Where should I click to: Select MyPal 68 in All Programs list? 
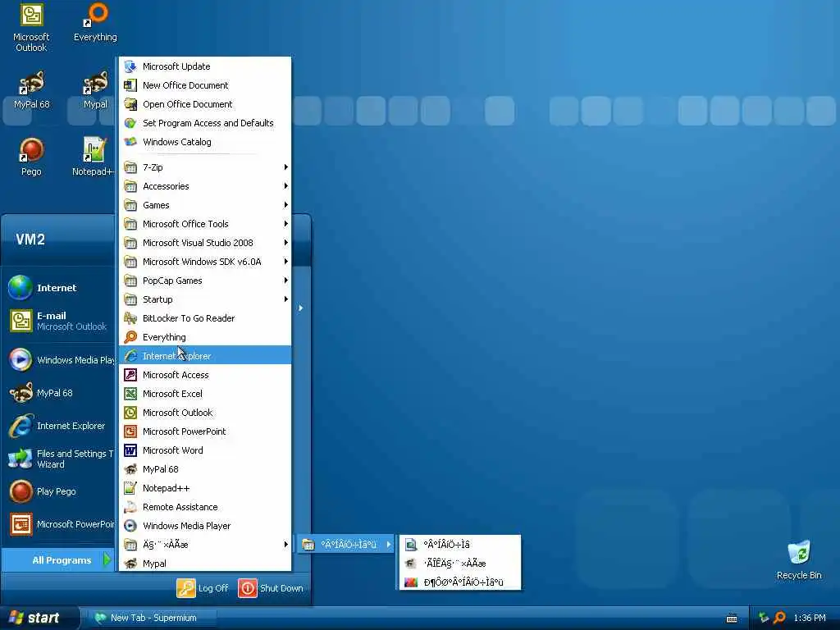205,469
